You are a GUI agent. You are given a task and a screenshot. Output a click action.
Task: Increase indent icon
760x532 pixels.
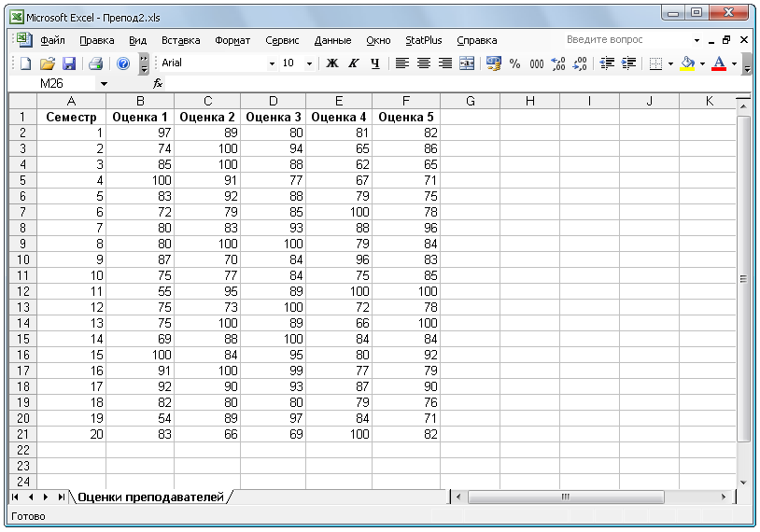click(x=628, y=63)
